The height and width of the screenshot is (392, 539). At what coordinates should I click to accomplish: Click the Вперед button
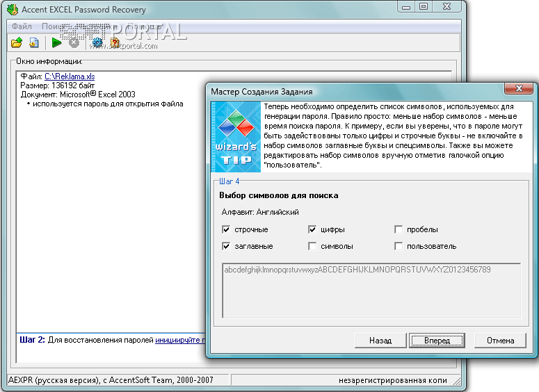pos(437,341)
